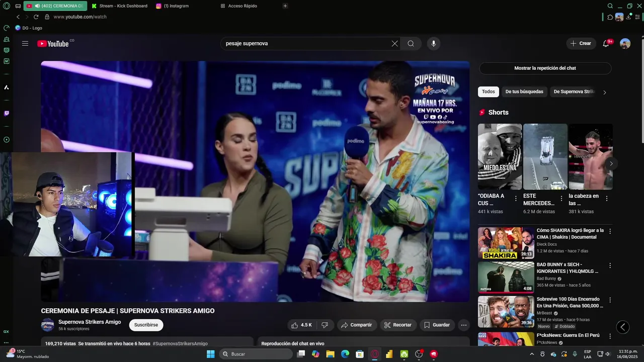Image resolution: width=644 pixels, height=362 pixels.
Task: Like the video showing 4.5 K
Action: tap(302, 325)
